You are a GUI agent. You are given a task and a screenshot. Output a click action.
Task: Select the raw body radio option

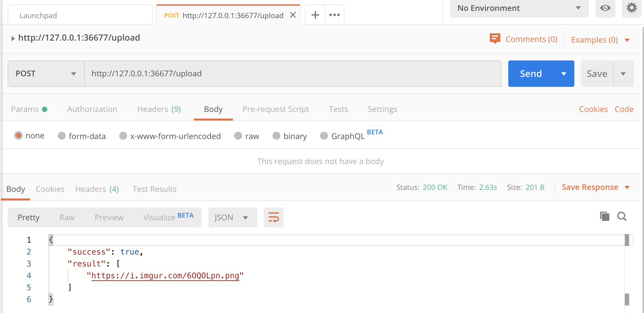pos(238,136)
